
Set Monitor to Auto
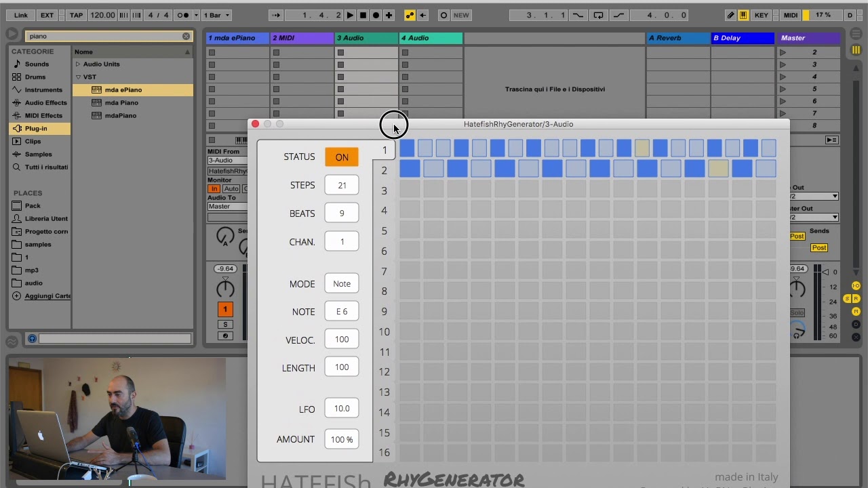231,189
